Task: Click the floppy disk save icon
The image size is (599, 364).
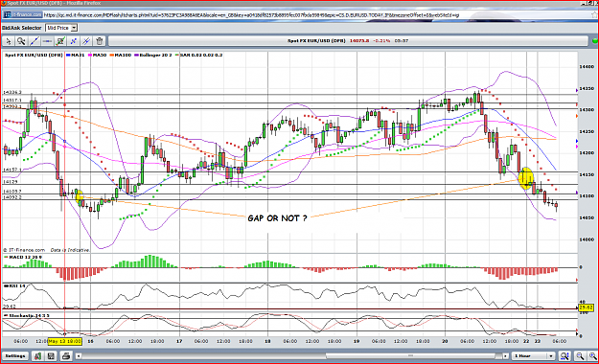Action: [51, 356]
